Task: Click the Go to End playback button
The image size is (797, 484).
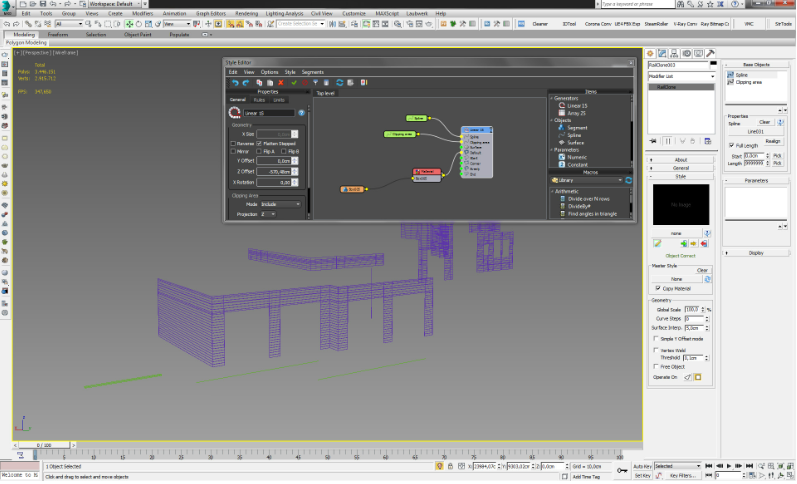Action: 749,466
